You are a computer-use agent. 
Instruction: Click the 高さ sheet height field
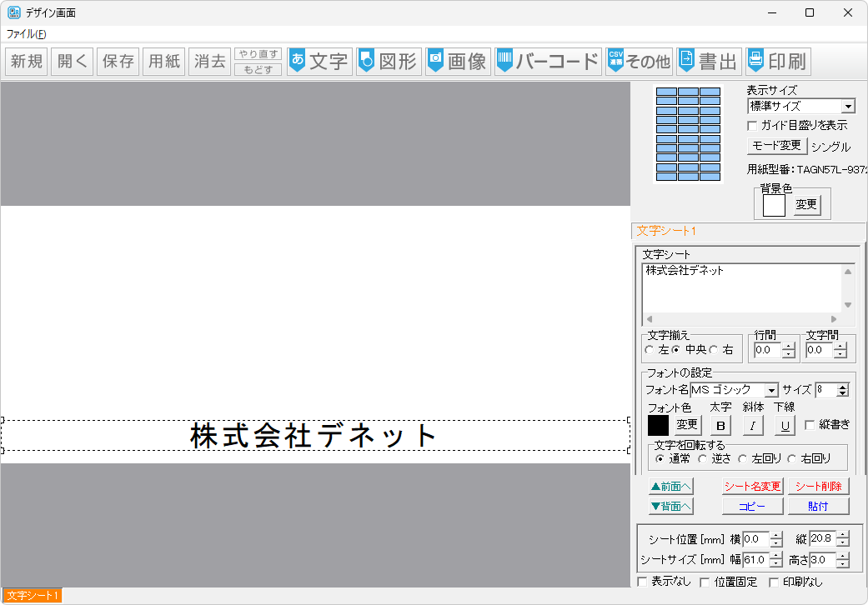tap(823, 560)
